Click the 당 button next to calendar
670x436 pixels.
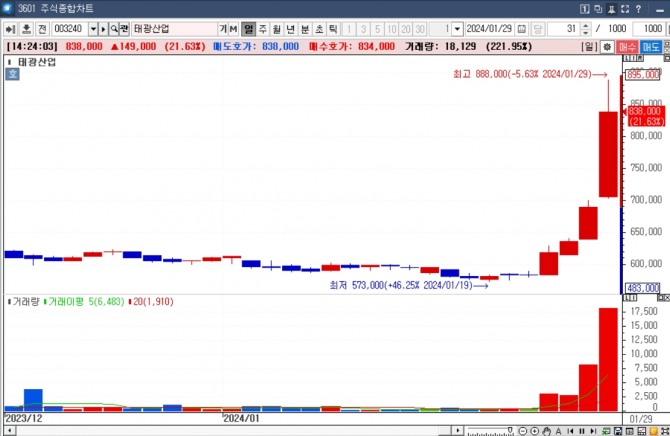[x=538, y=29]
